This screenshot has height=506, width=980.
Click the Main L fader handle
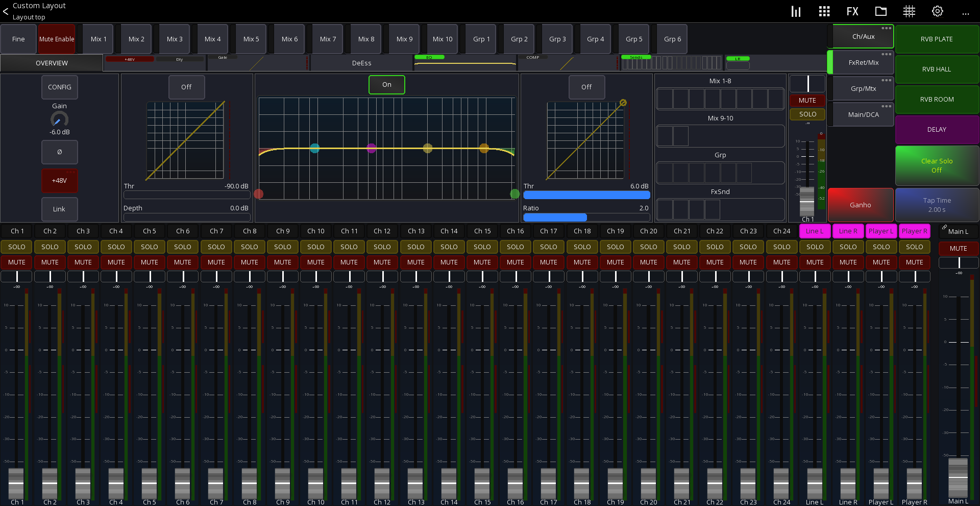958,477
